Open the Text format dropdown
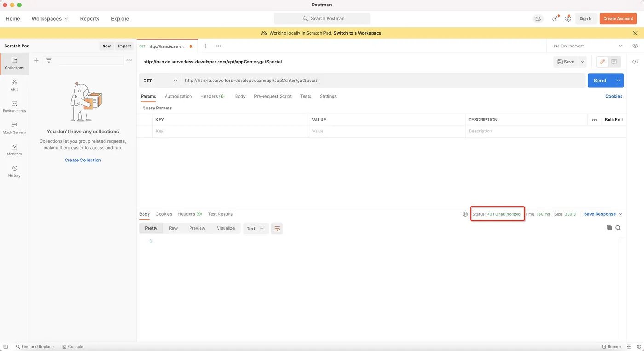 point(255,228)
